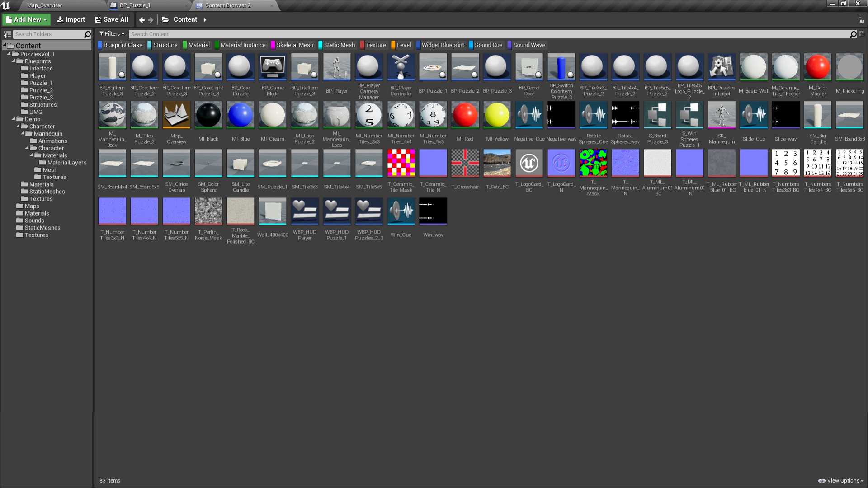Select the StaticMeshes folder

tap(43, 228)
